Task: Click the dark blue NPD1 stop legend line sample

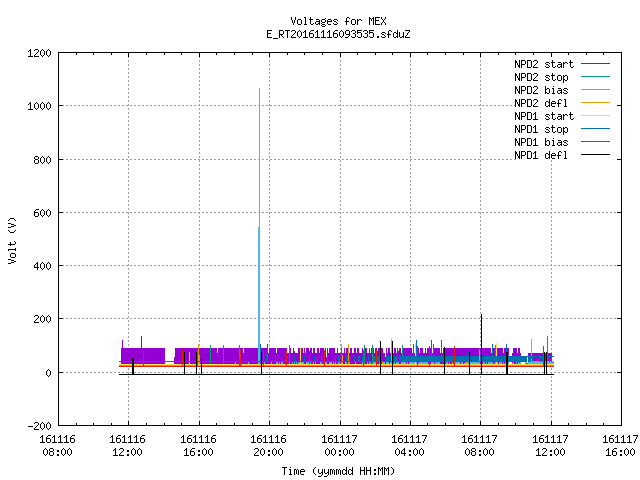Action: tap(595, 129)
